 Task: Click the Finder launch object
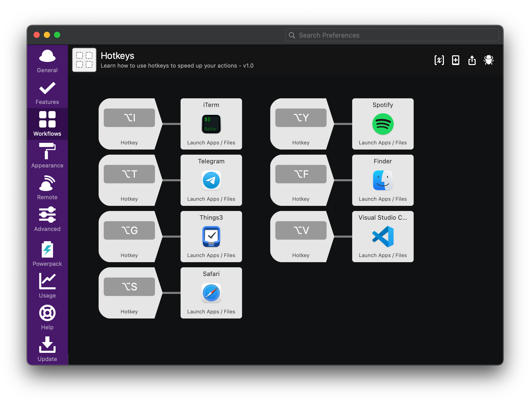tap(383, 180)
